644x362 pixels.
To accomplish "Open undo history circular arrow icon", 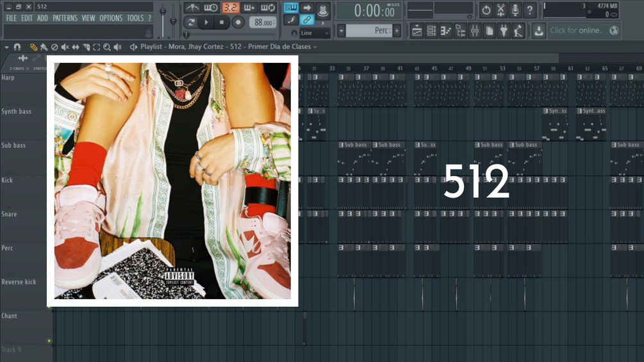I will tap(486, 10).
